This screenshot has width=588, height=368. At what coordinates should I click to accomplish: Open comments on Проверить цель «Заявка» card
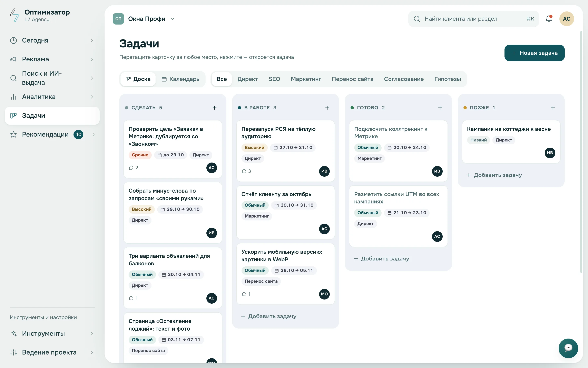[133, 168]
